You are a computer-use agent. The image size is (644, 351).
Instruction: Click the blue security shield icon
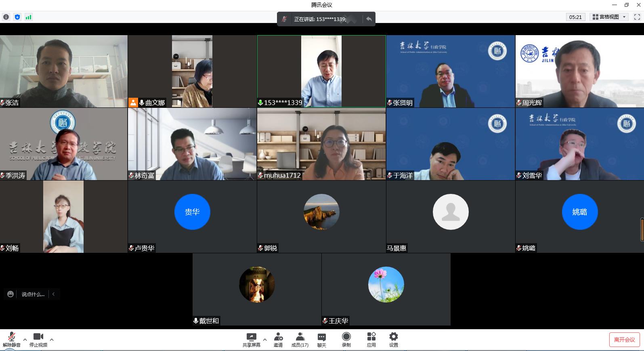(x=17, y=17)
